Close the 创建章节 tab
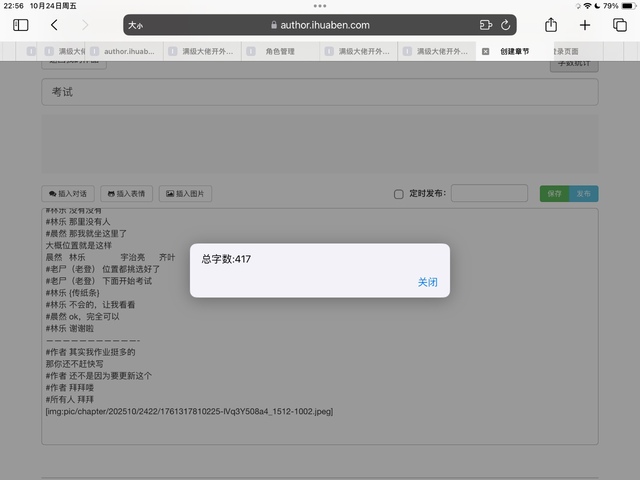 (x=485, y=51)
